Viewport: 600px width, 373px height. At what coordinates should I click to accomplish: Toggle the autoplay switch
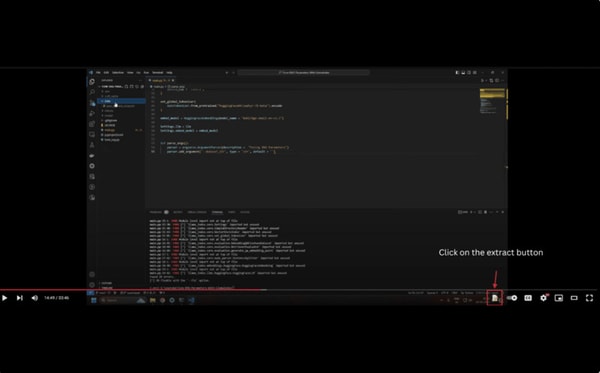point(512,298)
